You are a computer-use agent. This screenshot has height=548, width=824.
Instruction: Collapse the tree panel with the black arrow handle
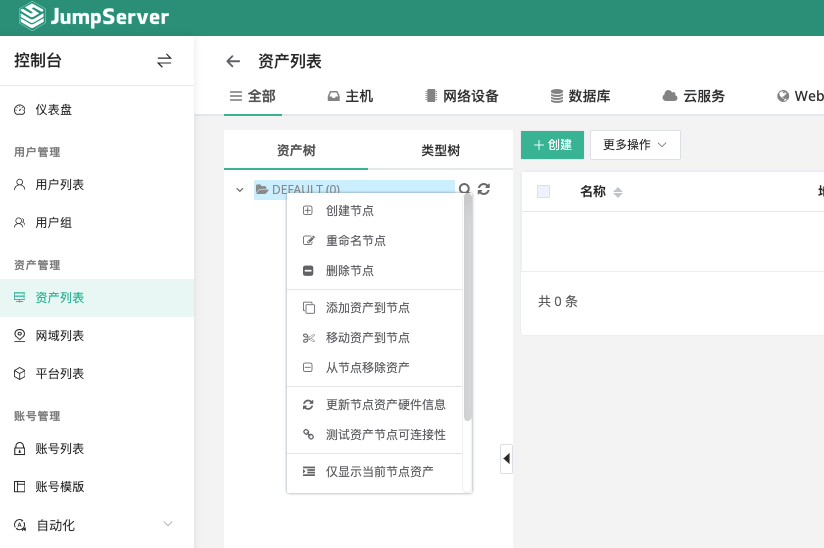(506, 458)
